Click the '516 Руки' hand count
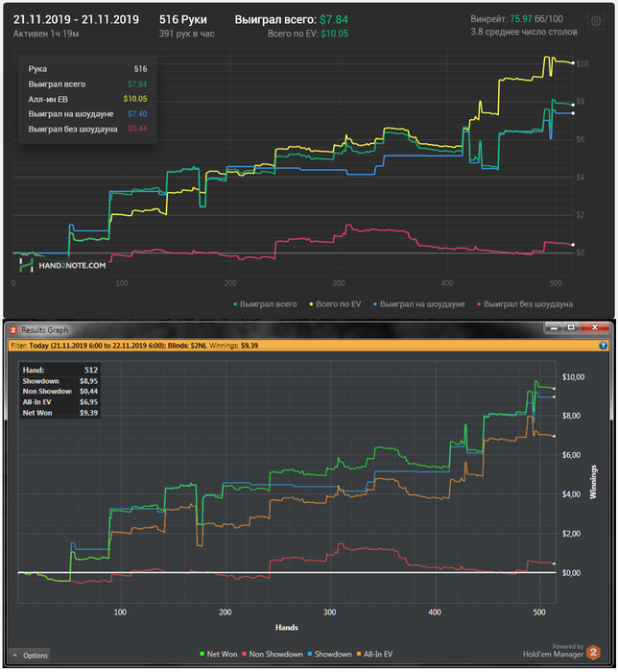This screenshot has width=618, height=672. (183, 20)
